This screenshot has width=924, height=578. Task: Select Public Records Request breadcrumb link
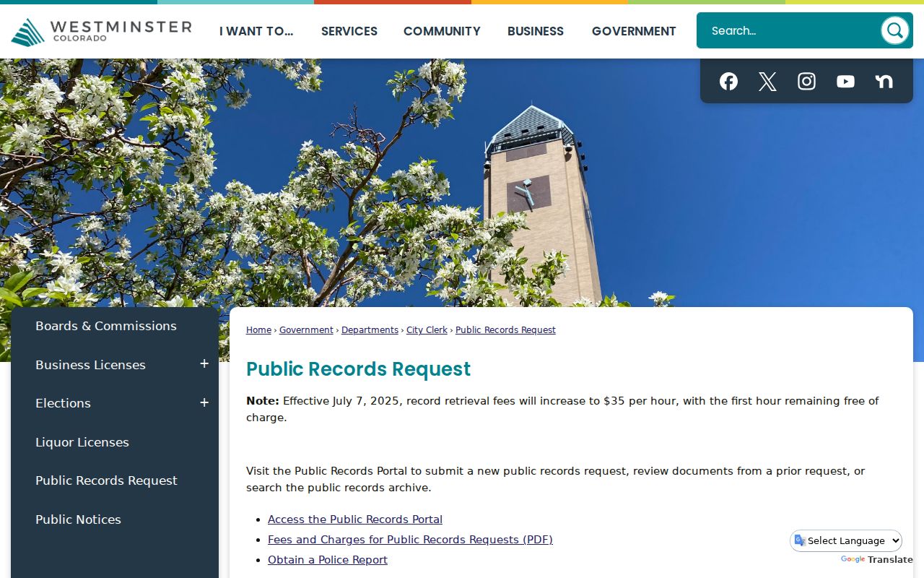(505, 330)
